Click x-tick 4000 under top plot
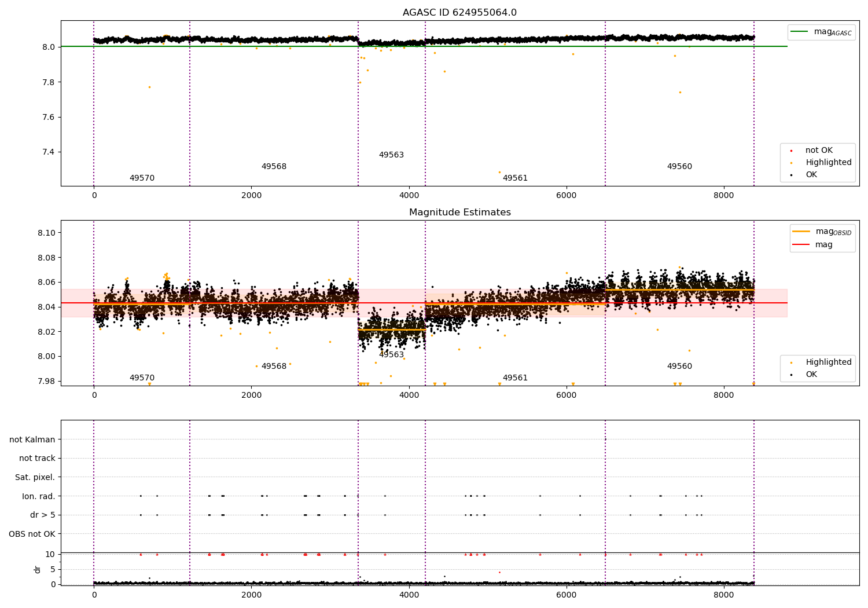 coord(409,195)
